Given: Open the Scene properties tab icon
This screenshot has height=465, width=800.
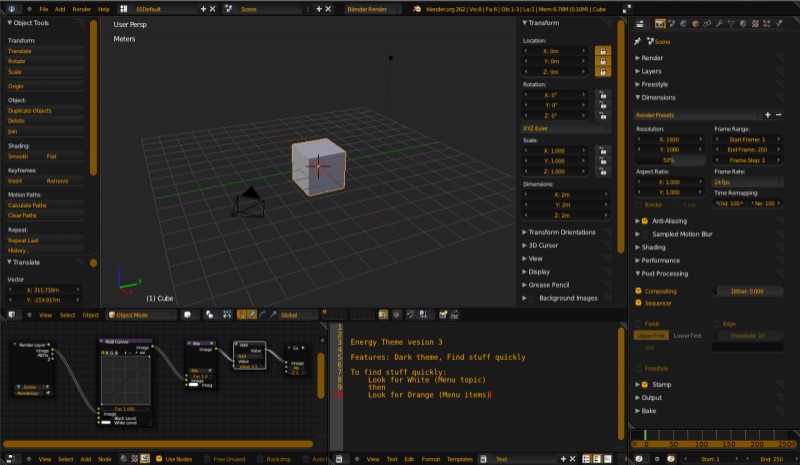Looking at the screenshot, I should tap(672, 23).
